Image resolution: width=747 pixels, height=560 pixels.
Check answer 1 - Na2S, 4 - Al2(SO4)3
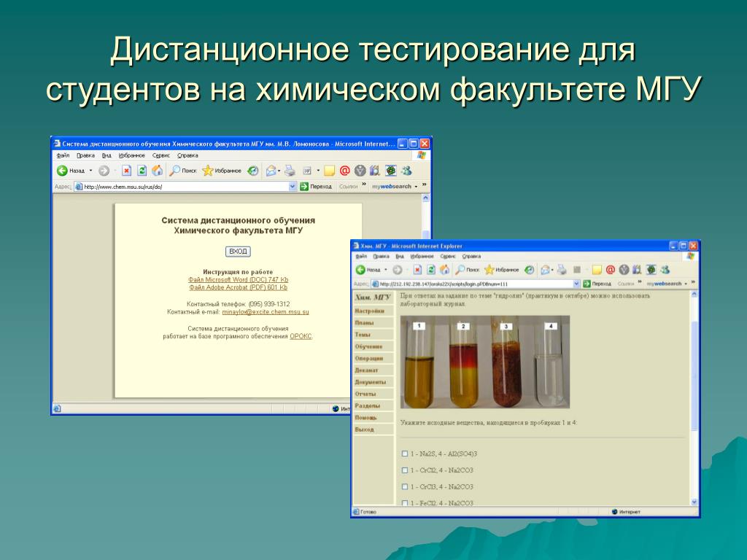click(404, 454)
